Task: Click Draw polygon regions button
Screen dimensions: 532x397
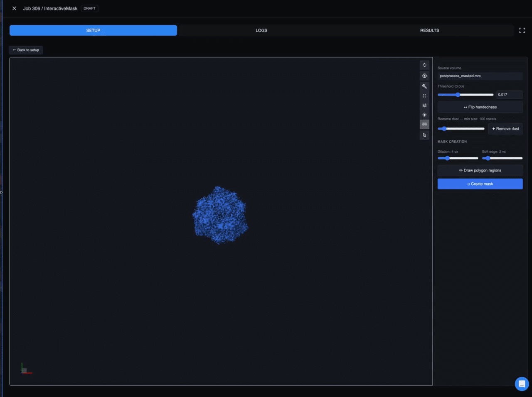Action: click(480, 170)
